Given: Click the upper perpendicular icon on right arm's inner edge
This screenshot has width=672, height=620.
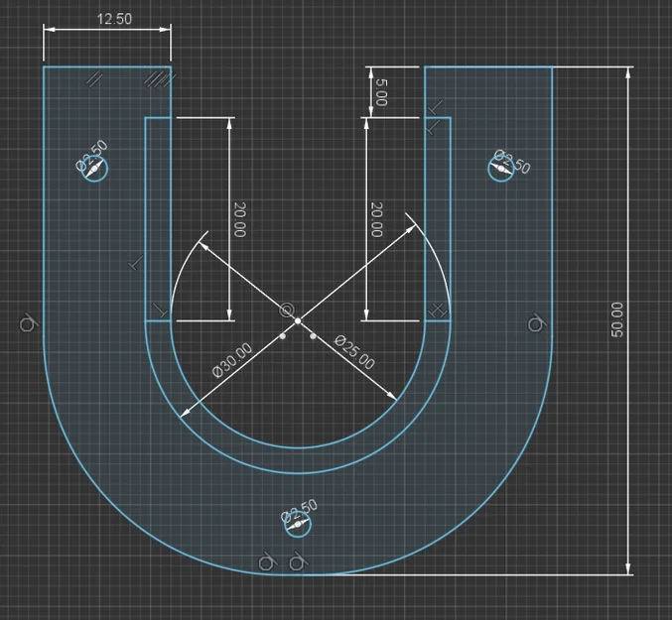Looking at the screenshot, I should (436, 107).
